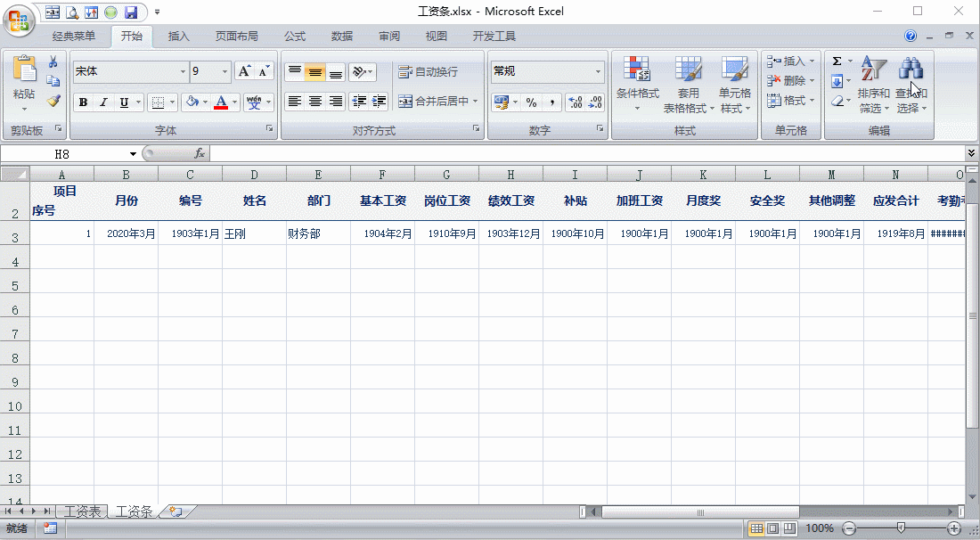Screen dimensions: 980x540
Task: Click the Sort quick access icon
Action: [x=91, y=12]
